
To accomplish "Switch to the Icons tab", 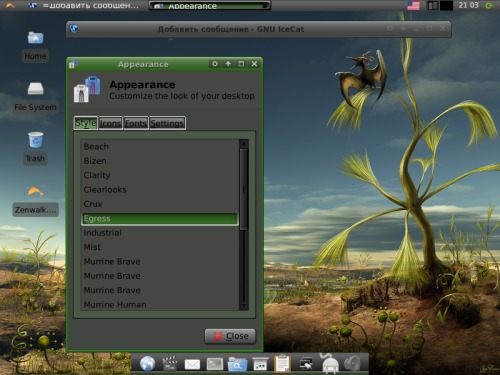I will pos(110,123).
